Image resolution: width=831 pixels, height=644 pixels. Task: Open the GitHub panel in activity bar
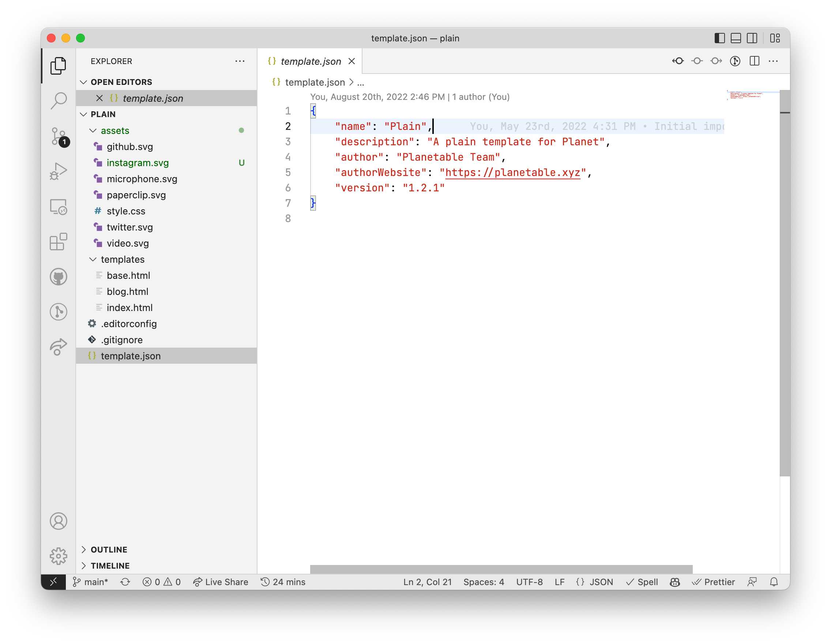[x=59, y=277]
